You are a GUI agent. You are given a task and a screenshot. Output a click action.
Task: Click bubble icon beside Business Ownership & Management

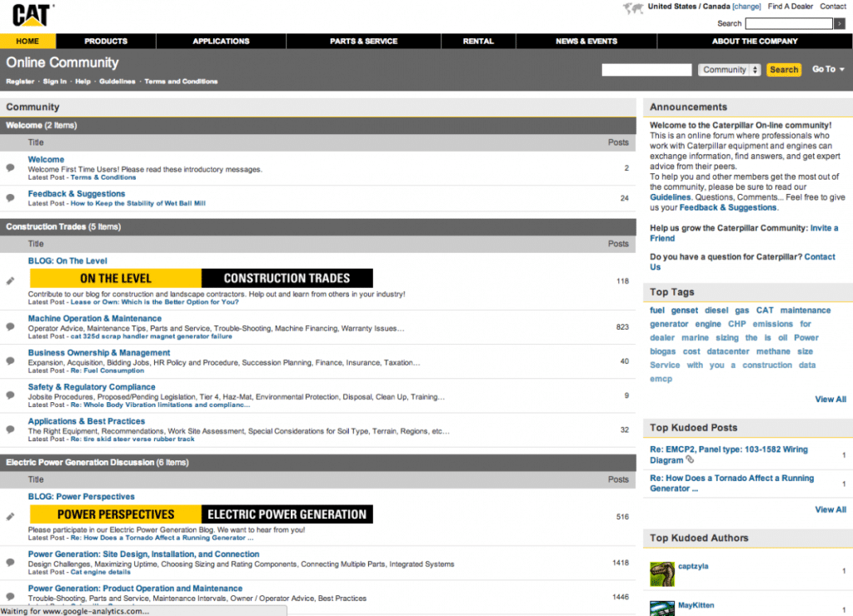click(10, 361)
